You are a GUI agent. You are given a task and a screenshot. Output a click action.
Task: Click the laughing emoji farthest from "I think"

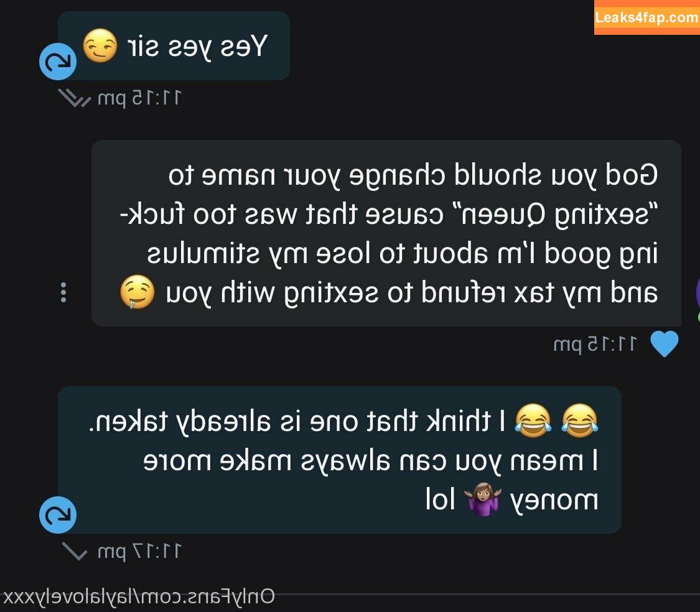579,420
